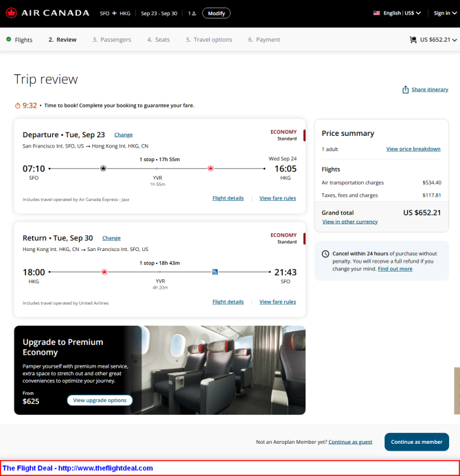Click Find out more about cancellation

395,269
